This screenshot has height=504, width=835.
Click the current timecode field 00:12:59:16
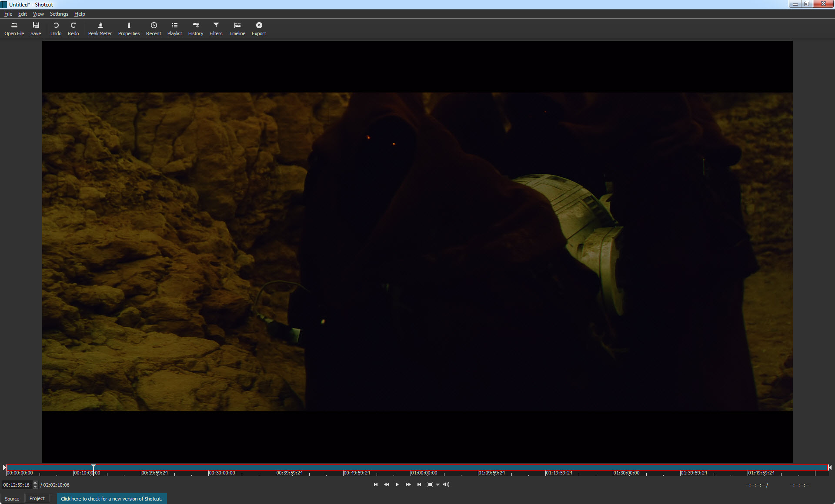(x=17, y=485)
